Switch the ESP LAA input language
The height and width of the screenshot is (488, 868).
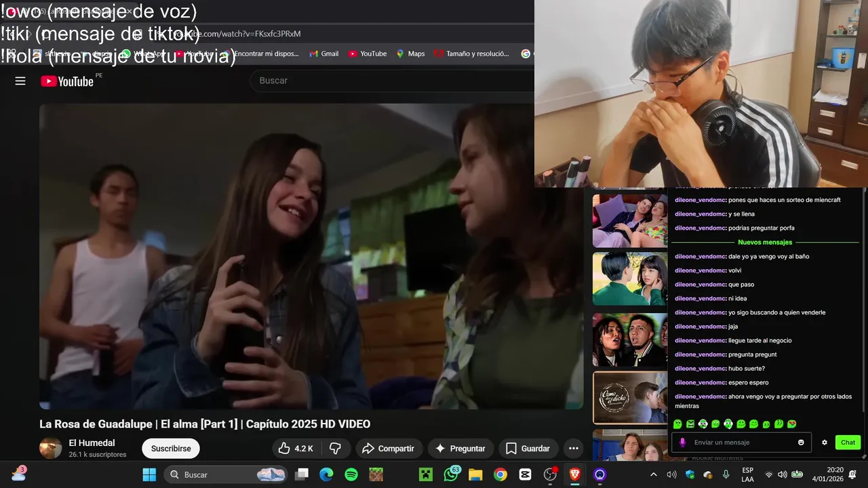click(747, 474)
